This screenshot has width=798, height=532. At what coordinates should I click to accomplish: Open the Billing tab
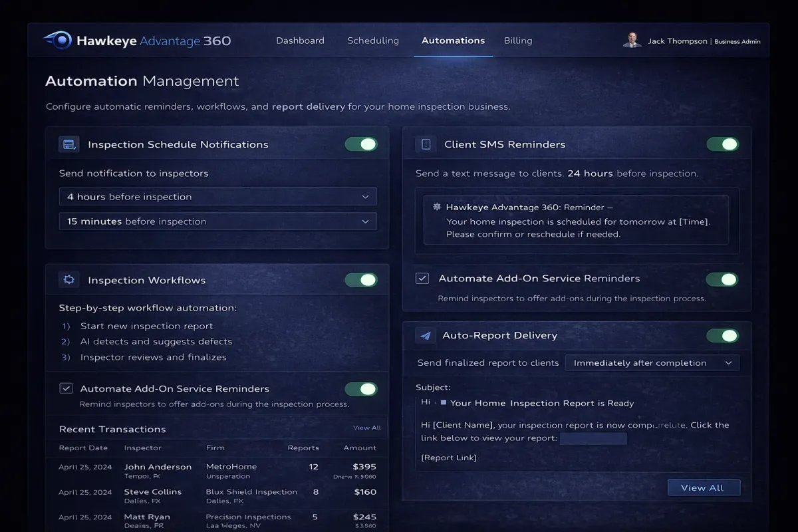coord(518,41)
